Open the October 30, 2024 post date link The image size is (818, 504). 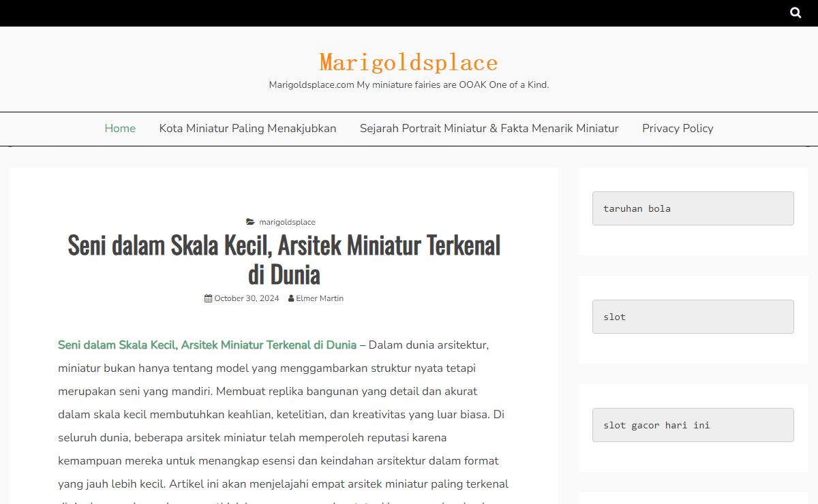(247, 298)
